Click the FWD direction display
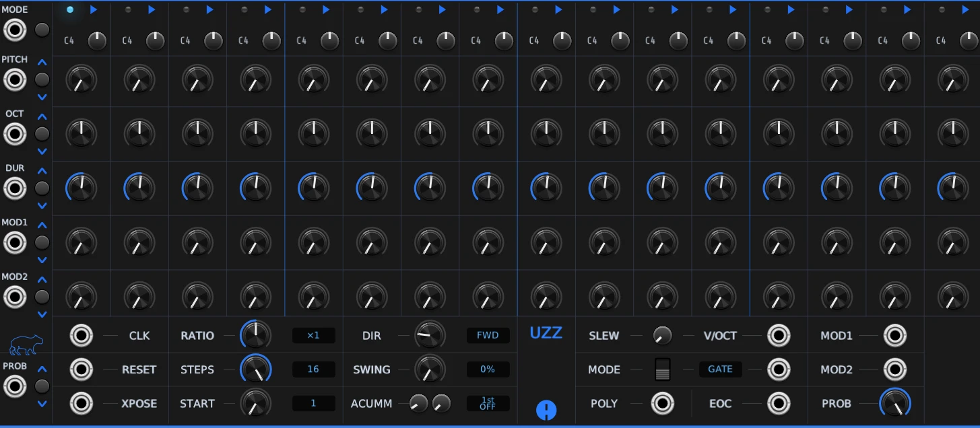Screen dimensions: 980x428 point(488,335)
